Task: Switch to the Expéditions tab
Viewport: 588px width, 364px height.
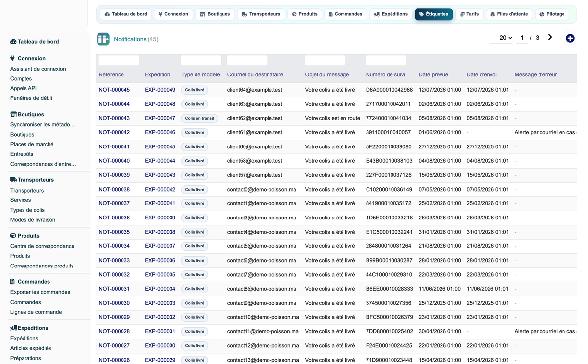Action: 391,14
